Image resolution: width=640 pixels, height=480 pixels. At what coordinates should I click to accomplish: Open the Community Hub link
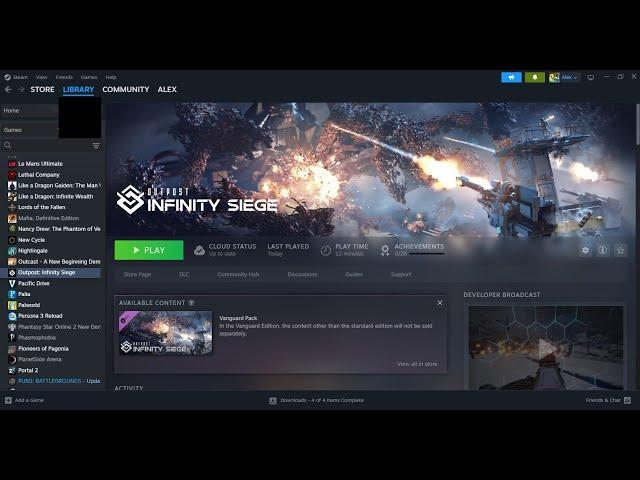coord(238,275)
